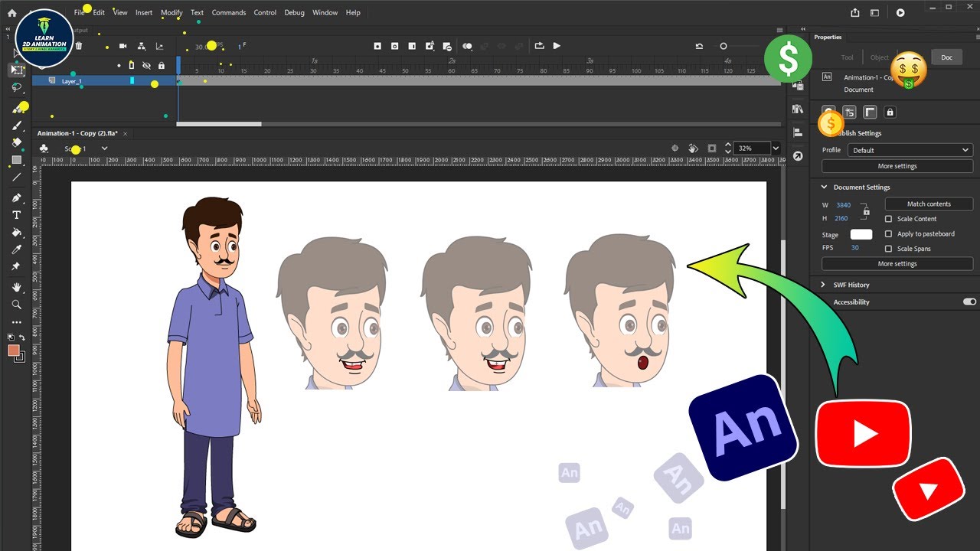Open the 32% zoom level dropdown
This screenshot has width=980, height=551.
coord(776,148)
